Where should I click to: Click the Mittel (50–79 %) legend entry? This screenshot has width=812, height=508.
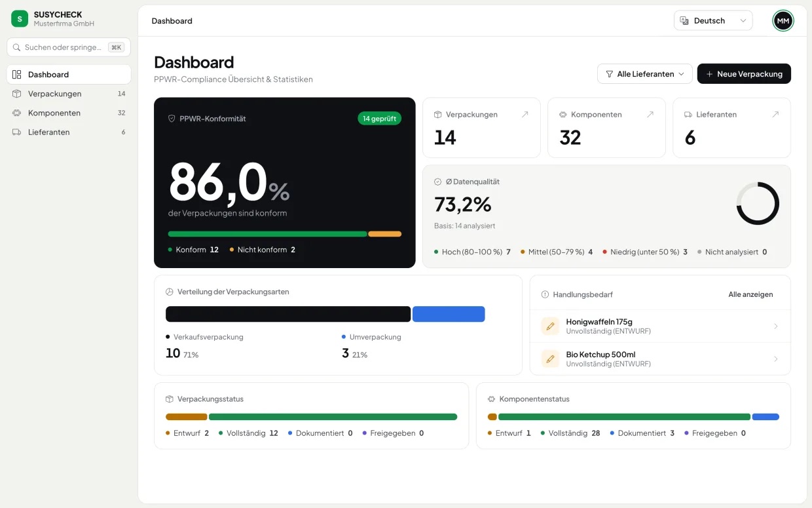[557, 252]
